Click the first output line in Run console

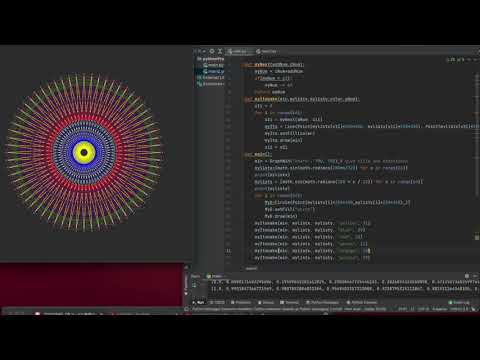pos(345,282)
